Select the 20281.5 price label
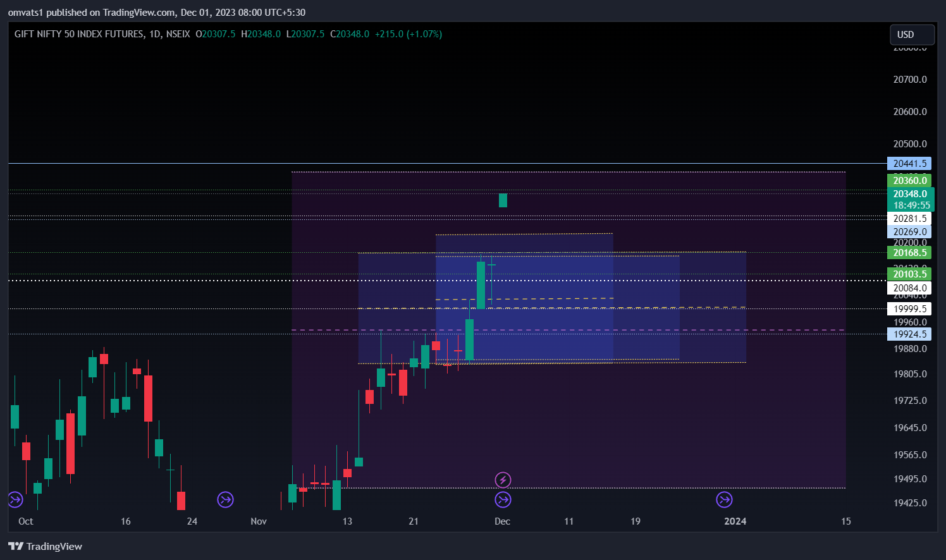The height and width of the screenshot is (560, 946). (x=909, y=219)
